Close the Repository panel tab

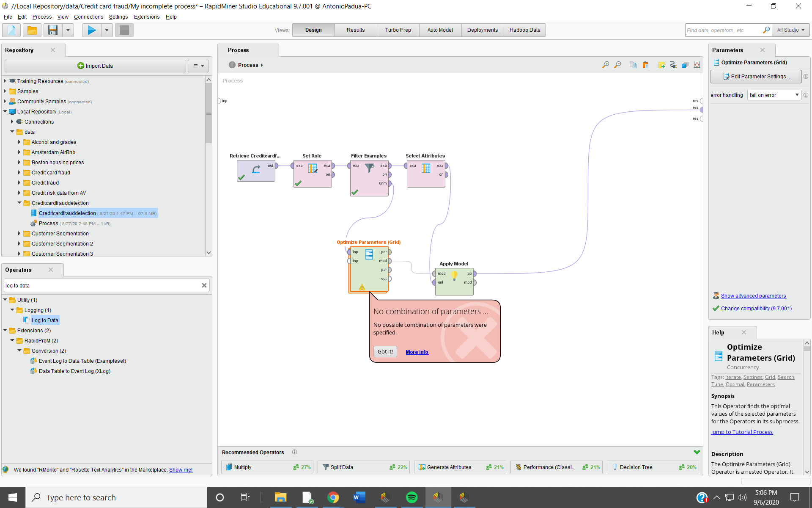pyautogui.click(x=53, y=50)
